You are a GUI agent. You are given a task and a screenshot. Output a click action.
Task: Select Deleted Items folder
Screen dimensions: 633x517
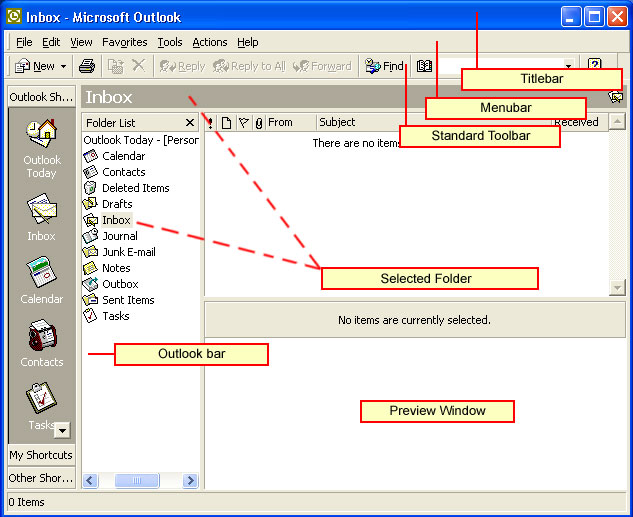click(x=126, y=188)
